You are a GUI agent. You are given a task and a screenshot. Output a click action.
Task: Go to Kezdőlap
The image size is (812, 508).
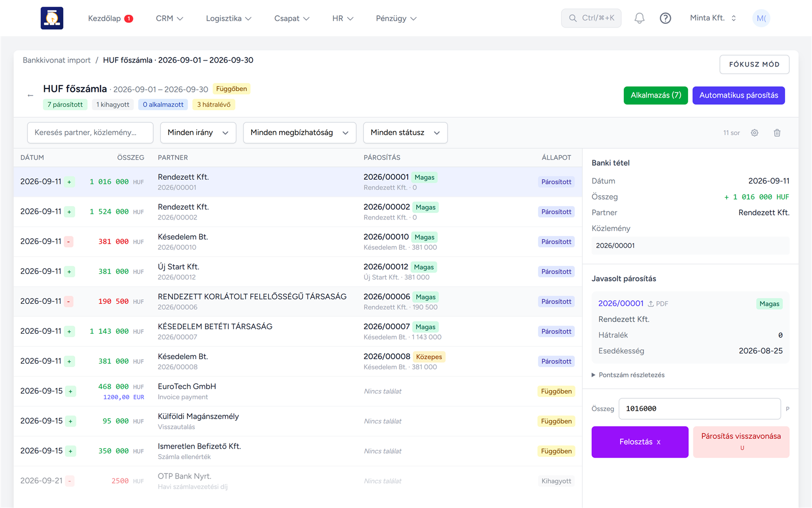104,18
